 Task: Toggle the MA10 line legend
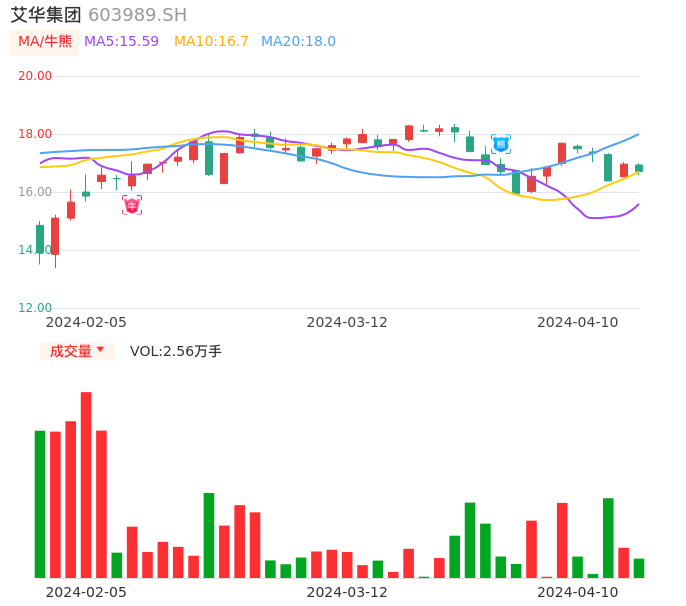(x=211, y=42)
